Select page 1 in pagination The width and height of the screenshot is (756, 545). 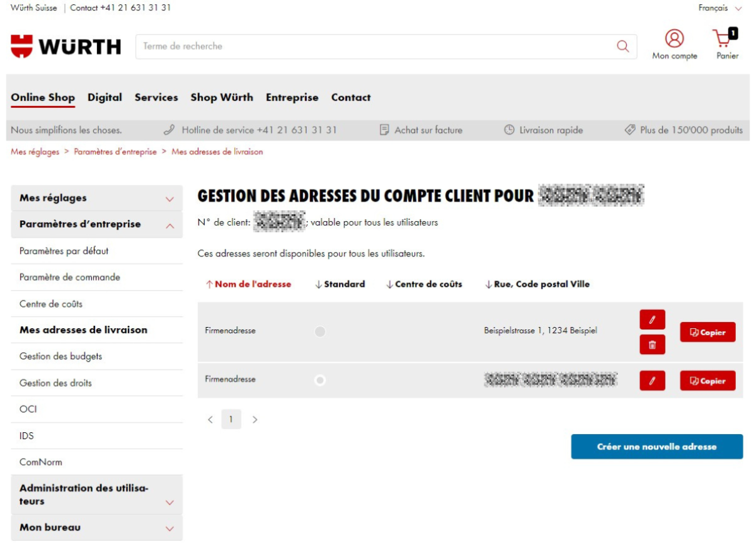pos(231,420)
